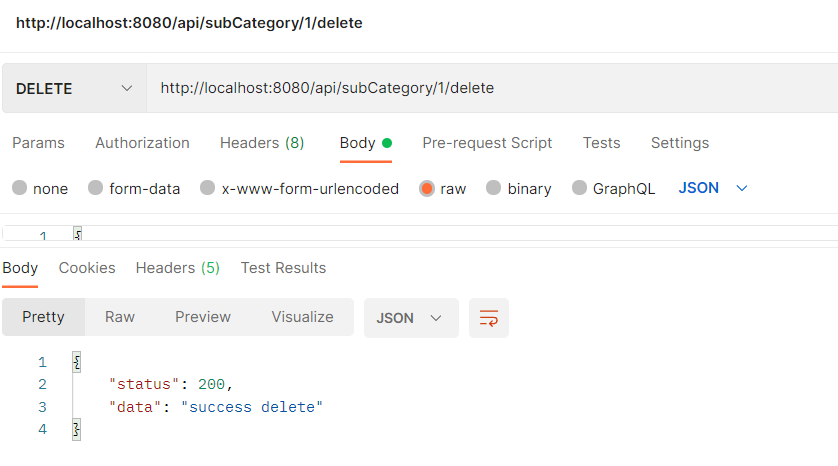
Task: Collapse the response JSON opening brace
Action: pos(77,362)
